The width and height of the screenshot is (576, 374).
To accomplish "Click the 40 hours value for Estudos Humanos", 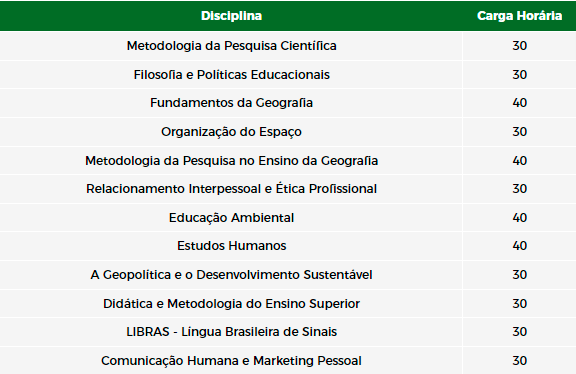I will coord(519,246).
